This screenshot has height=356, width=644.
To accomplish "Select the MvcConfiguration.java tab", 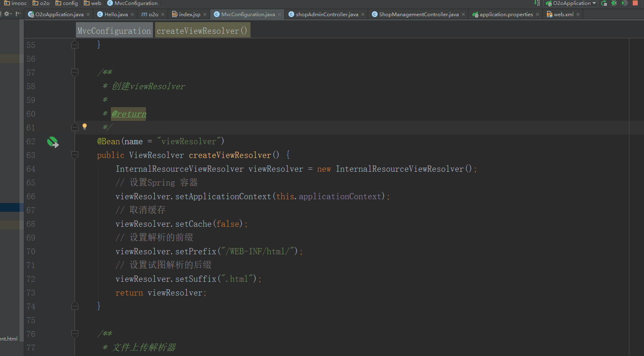I will tap(248, 14).
